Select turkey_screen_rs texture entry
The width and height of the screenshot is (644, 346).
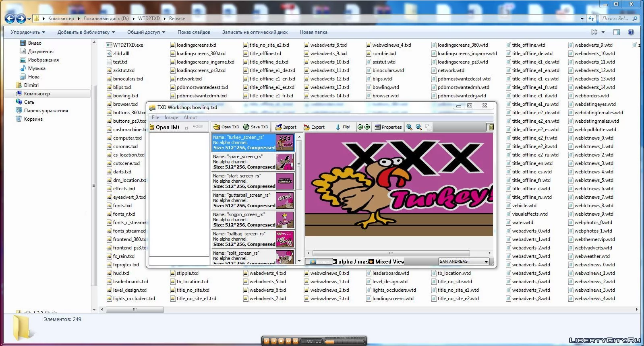coord(253,142)
